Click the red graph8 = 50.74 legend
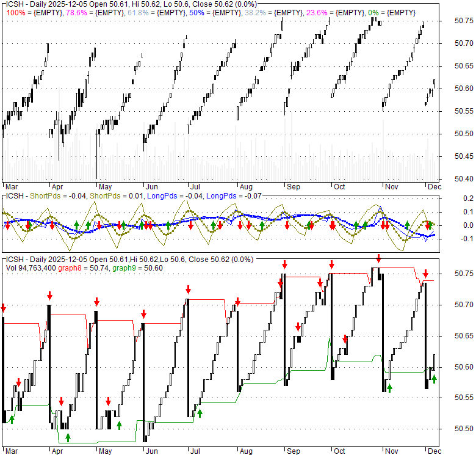 click(83, 268)
